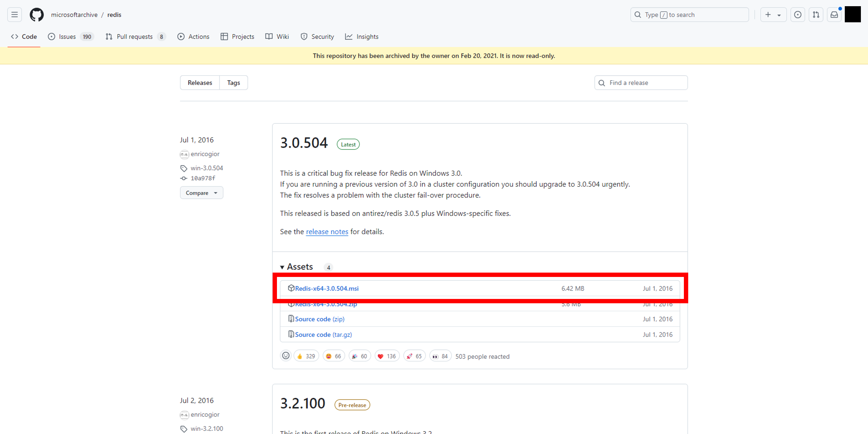Click the zip file icon beside Source code (zip)
The image size is (868, 434).
click(291, 319)
